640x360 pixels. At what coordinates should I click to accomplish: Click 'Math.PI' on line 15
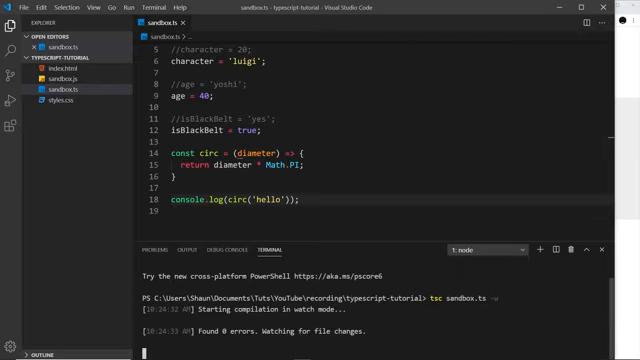[282, 165]
